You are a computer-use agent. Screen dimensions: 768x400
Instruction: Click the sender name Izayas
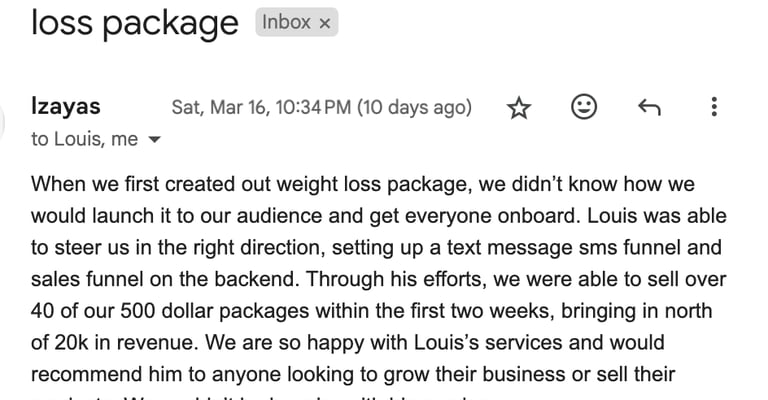(66, 107)
